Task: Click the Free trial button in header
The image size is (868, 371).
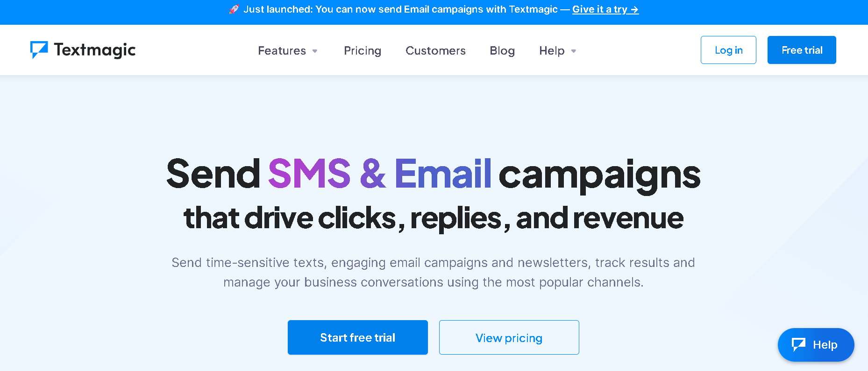Action: pos(802,50)
